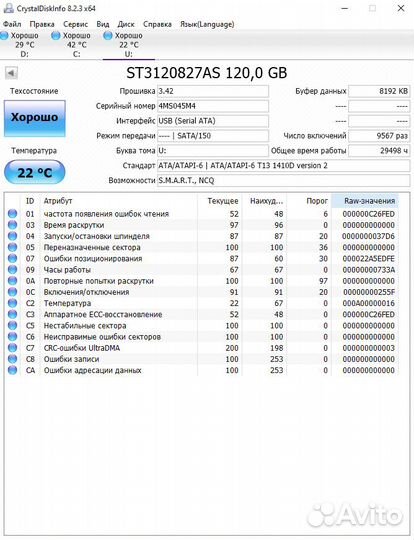Select the Нестабильные сектора row

(x=202, y=325)
